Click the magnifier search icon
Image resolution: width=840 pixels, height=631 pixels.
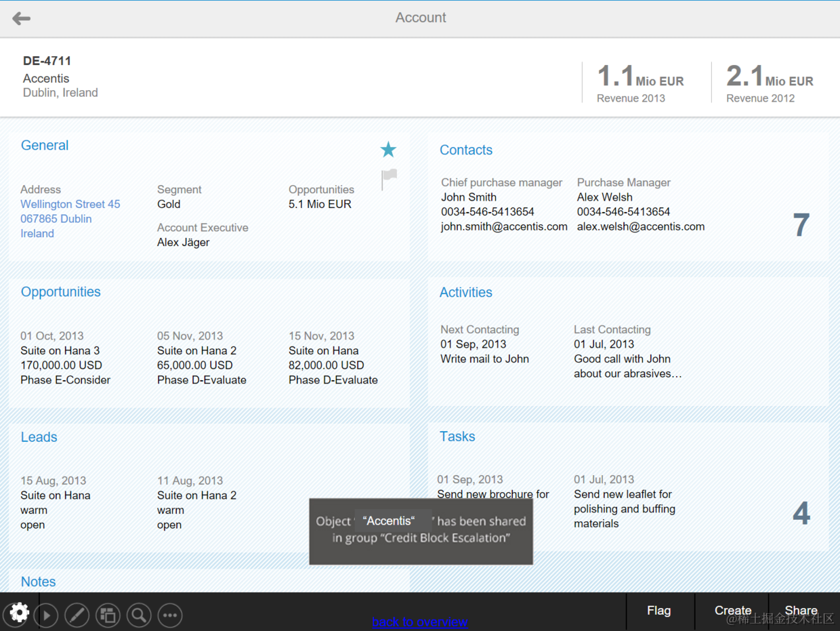point(139,615)
